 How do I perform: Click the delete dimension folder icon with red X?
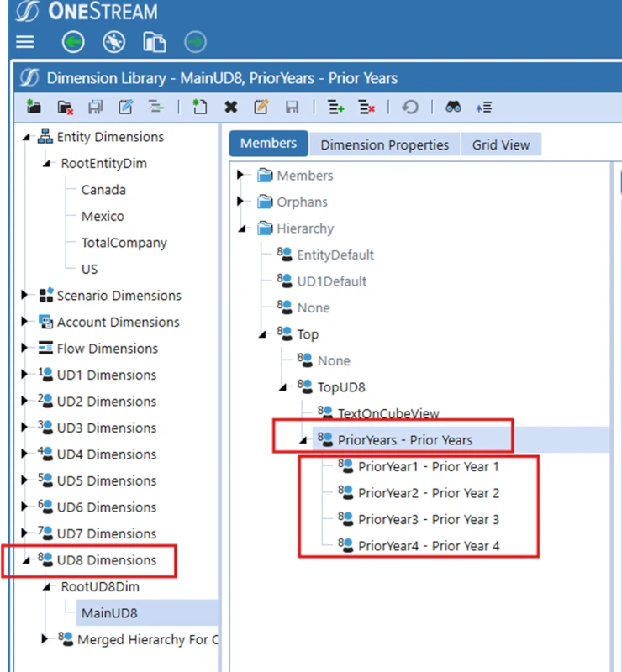(x=65, y=107)
